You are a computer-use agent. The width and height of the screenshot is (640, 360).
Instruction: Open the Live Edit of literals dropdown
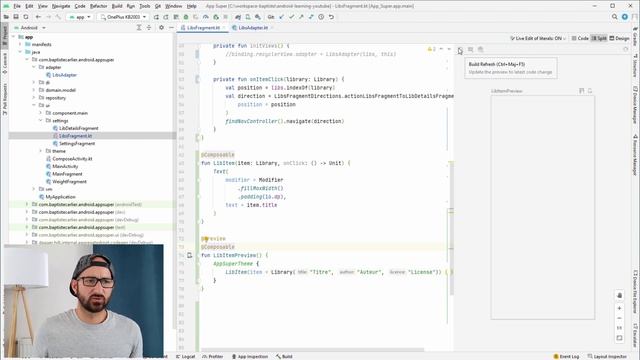pyautogui.click(x=538, y=38)
